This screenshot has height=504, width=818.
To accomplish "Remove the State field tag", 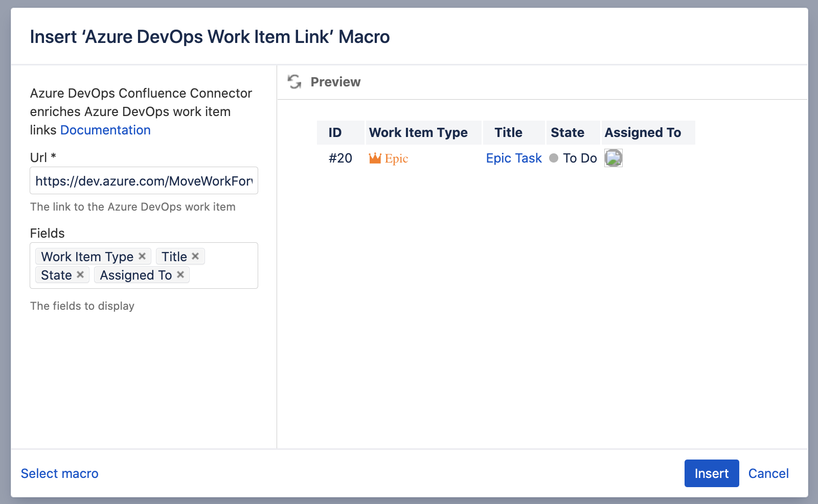I will click(80, 274).
